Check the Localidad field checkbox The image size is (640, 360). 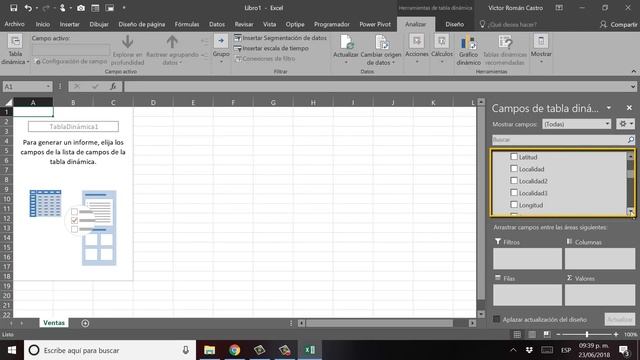pos(514,169)
